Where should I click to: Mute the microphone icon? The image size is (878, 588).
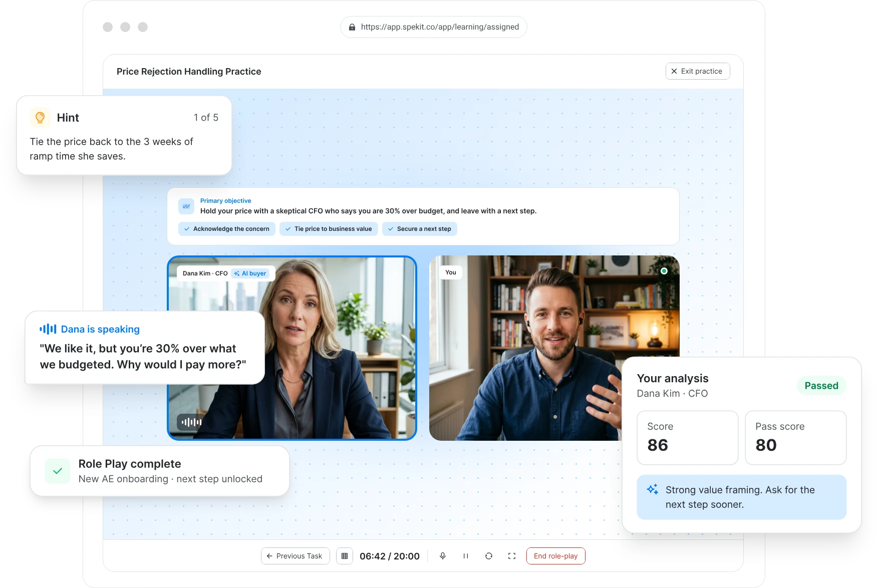tap(443, 556)
